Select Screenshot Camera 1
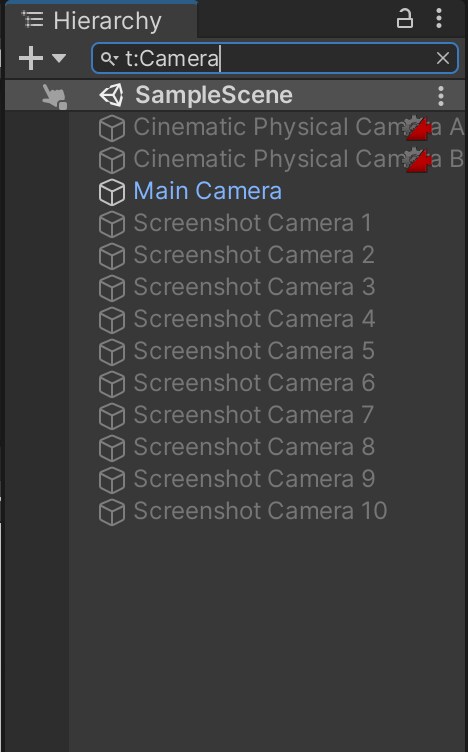The width and height of the screenshot is (468, 752). click(252, 223)
